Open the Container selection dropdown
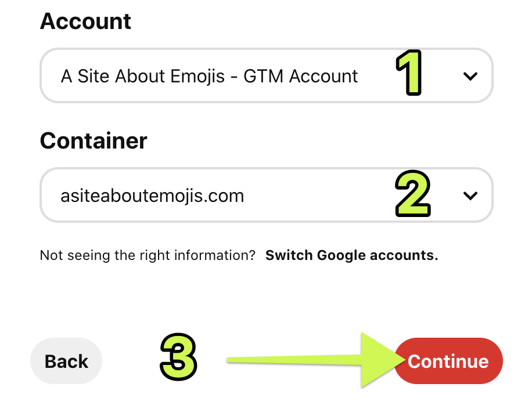532x405 pixels. click(266, 196)
